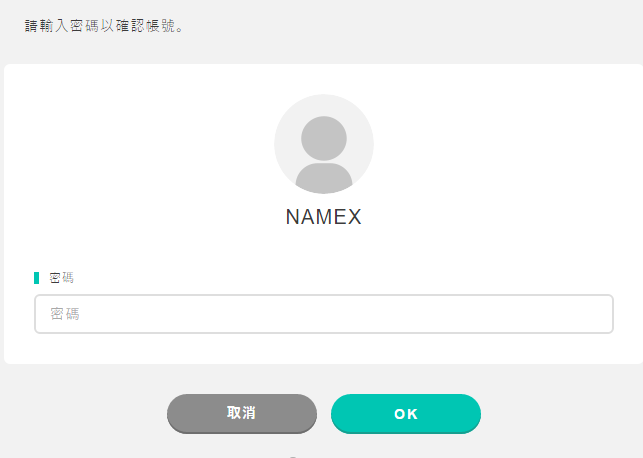Click the gray head silhouette in avatar
Viewport: 643px width, 458px height.
pyautogui.click(x=324, y=138)
